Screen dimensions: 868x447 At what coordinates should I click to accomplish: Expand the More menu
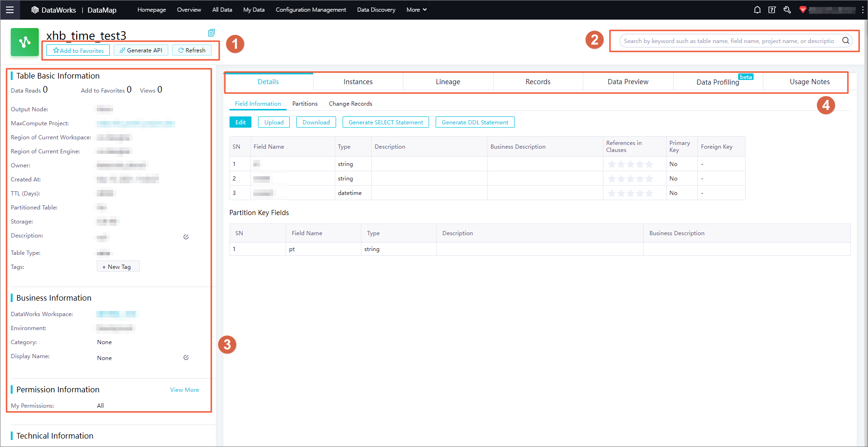pyautogui.click(x=416, y=10)
